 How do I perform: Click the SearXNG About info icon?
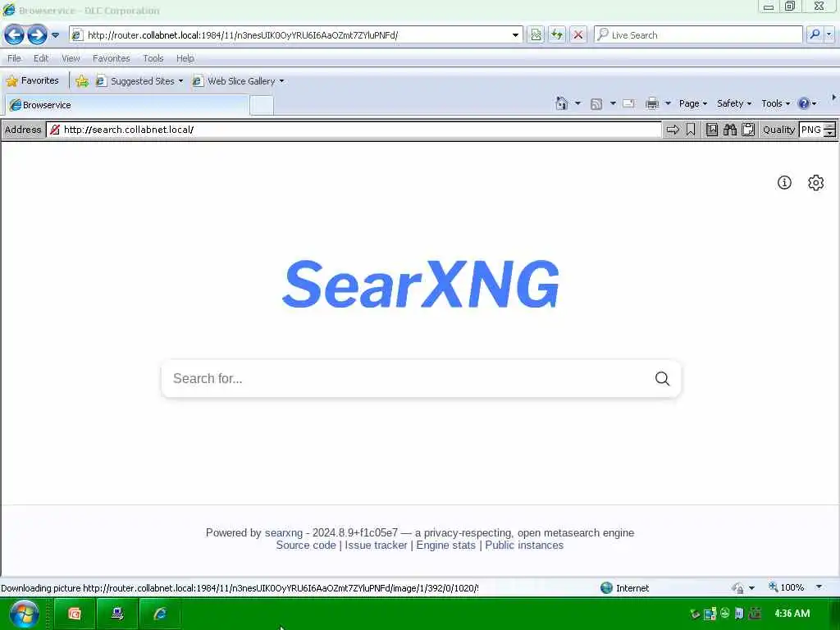(784, 183)
